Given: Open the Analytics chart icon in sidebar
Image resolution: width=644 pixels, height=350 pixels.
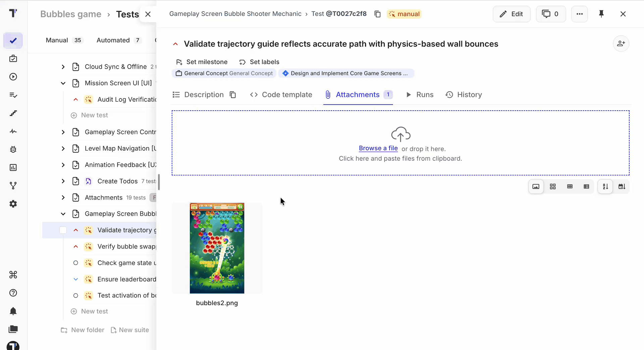Looking at the screenshot, I should point(13,168).
